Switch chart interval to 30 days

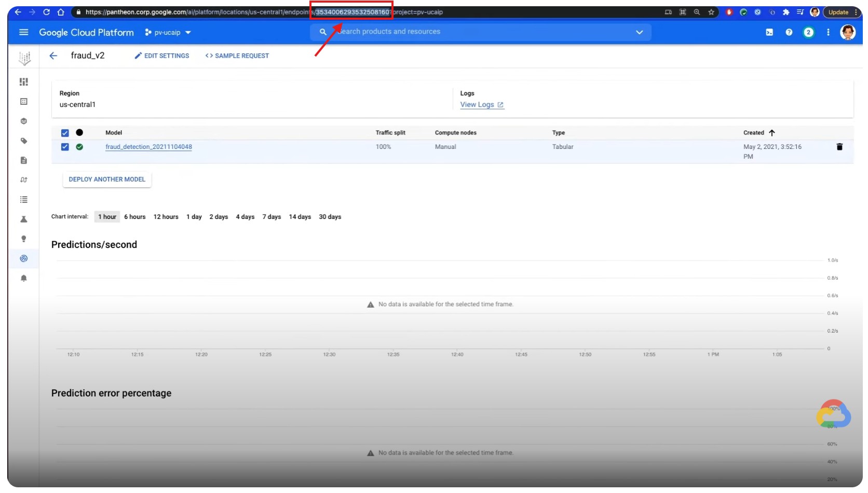pos(330,217)
